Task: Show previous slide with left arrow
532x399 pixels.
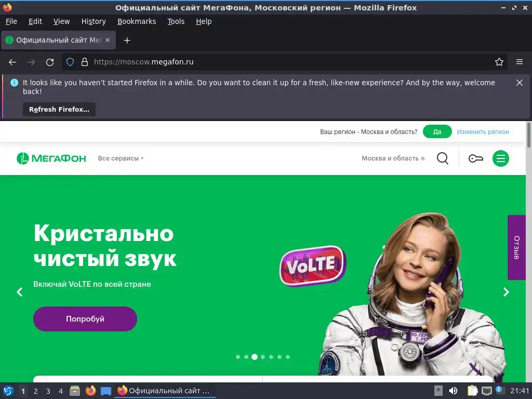Action: pyautogui.click(x=20, y=292)
